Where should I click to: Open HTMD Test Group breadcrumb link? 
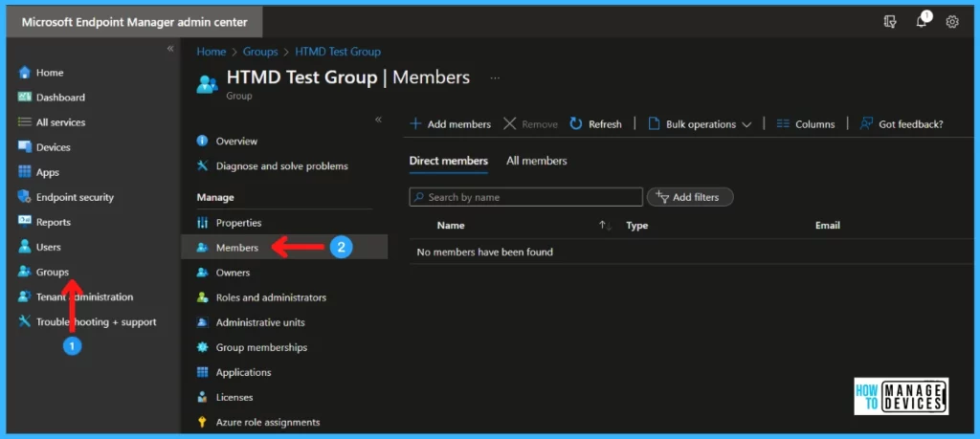338,52
